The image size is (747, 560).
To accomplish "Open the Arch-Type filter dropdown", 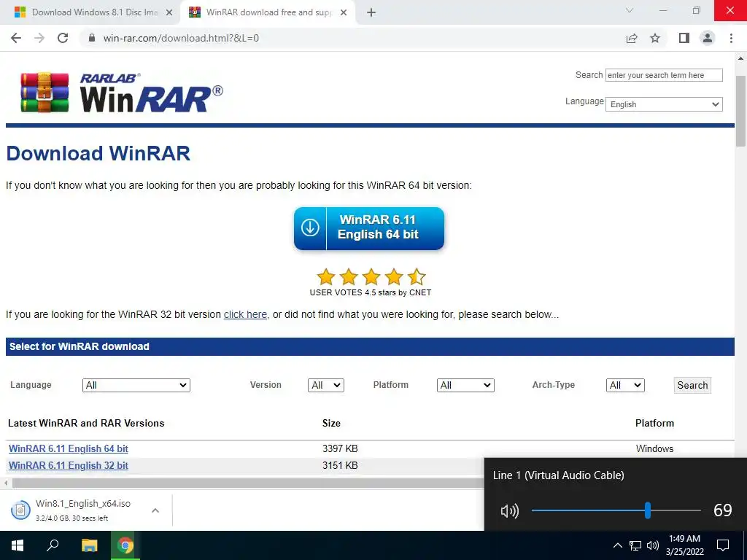I will 625,385.
